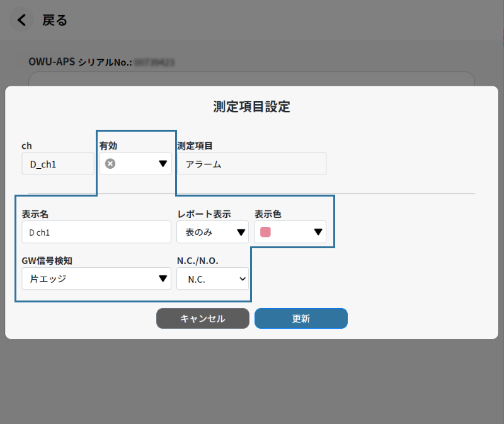
Task: Click the 表示名 label
Action: point(35,214)
